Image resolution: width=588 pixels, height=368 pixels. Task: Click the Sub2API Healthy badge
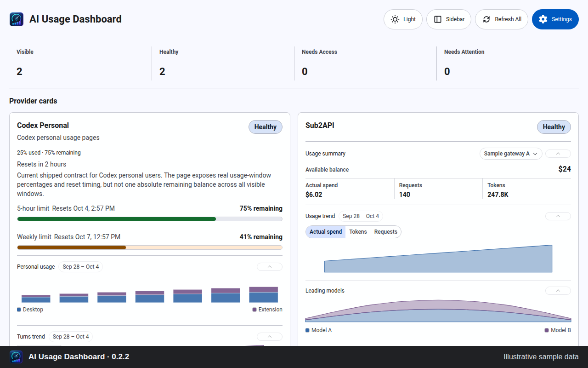(554, 127)
